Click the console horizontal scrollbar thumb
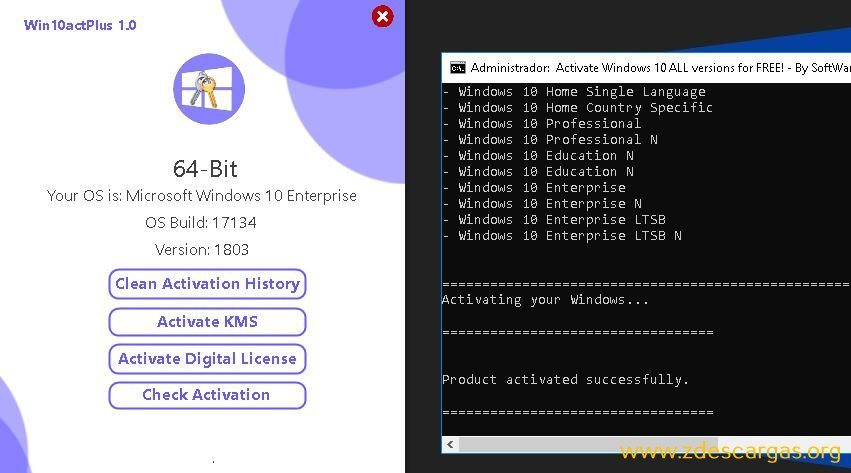The width and height of the screenshot is (851, 473). coord(588,445)
